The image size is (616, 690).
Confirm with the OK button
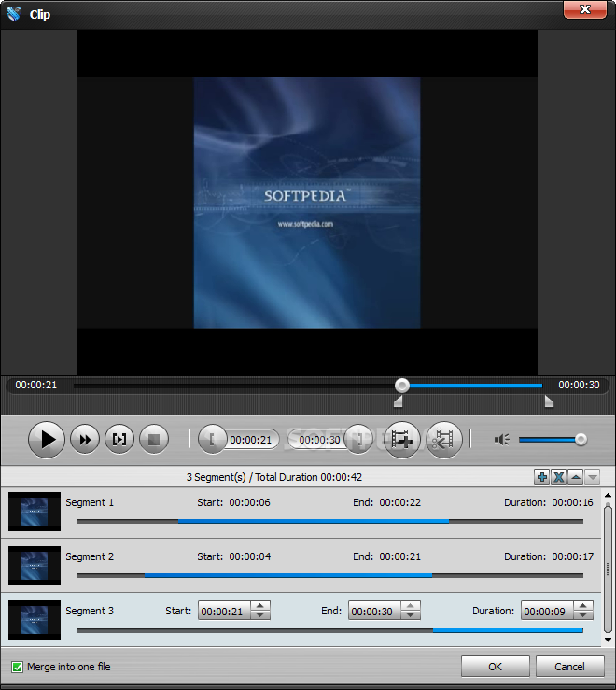coord(495,667)
